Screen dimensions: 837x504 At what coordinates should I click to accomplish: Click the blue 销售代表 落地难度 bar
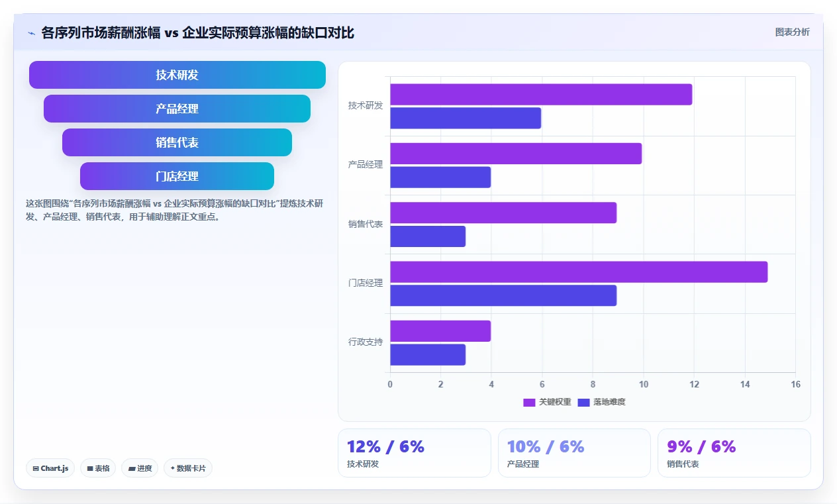point(428,236)
